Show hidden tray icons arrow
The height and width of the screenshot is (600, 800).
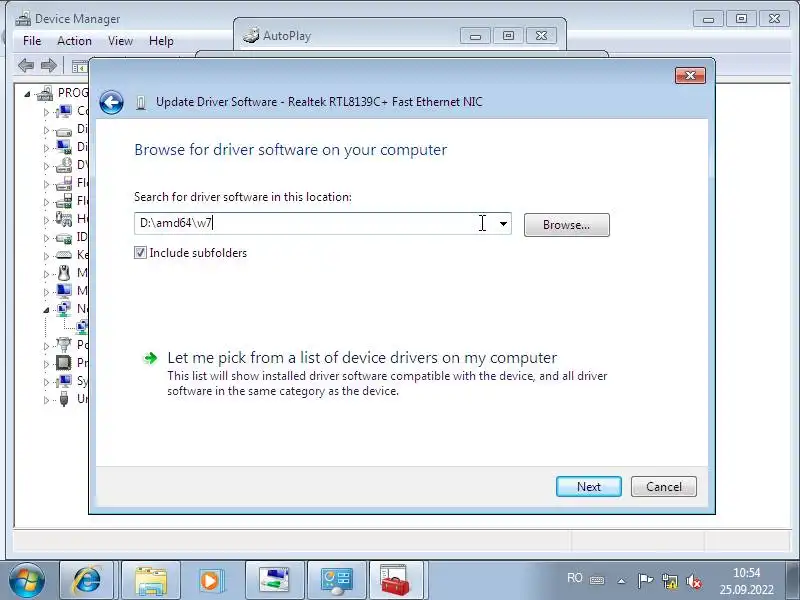pyautogui.click(x=621, y=581)
